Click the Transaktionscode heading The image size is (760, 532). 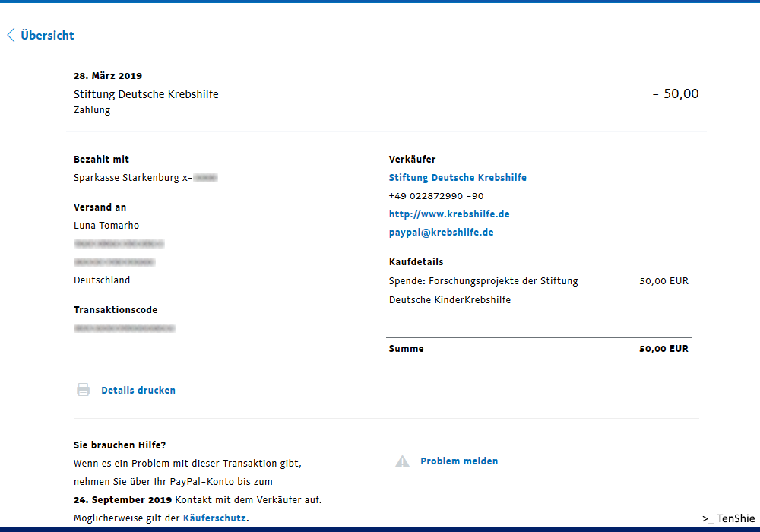click(x=116, y=309)
